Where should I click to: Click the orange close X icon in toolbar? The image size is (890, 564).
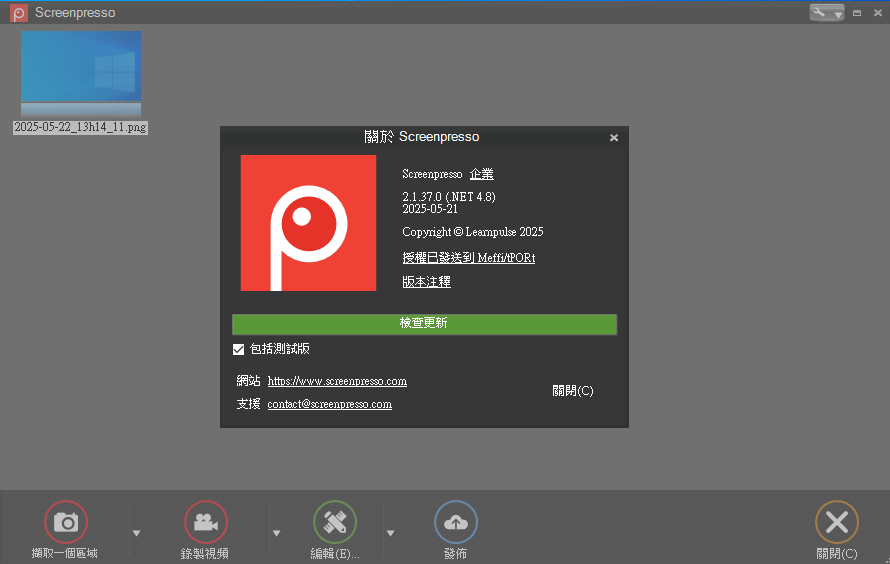click(x=837, y=522)
